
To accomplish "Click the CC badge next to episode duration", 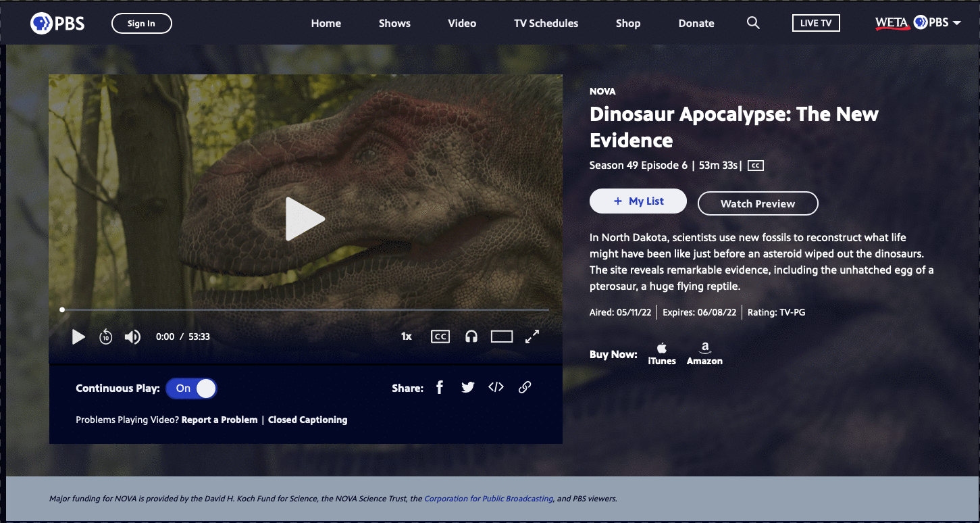I will pos(756,166).
